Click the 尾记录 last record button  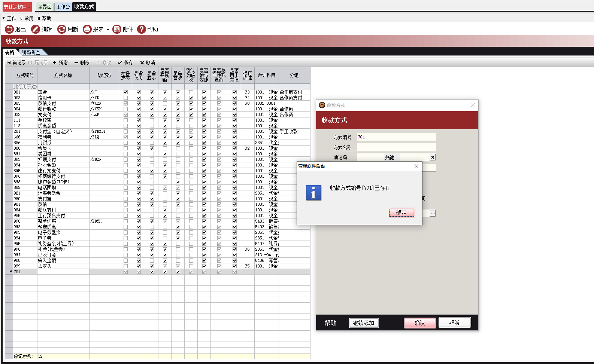[38, 62]
